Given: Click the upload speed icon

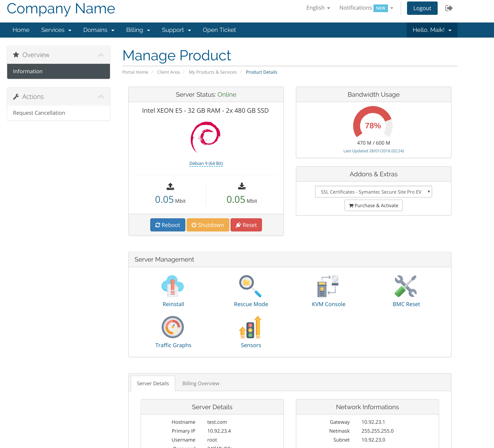Looking at the screenshot, I should (x=170, y=186).
